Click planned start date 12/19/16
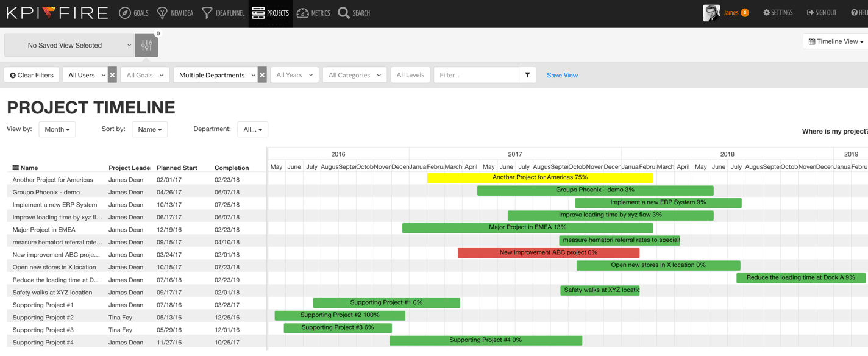Screen dimensions: 868x356 coord(169,230)
